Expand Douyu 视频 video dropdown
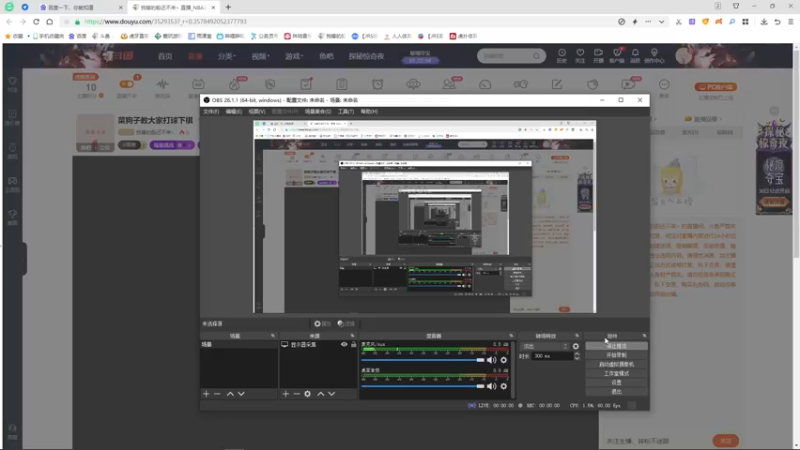Image resolution: width=800 pixels, height=450 pixels. (x=260, y=56)
